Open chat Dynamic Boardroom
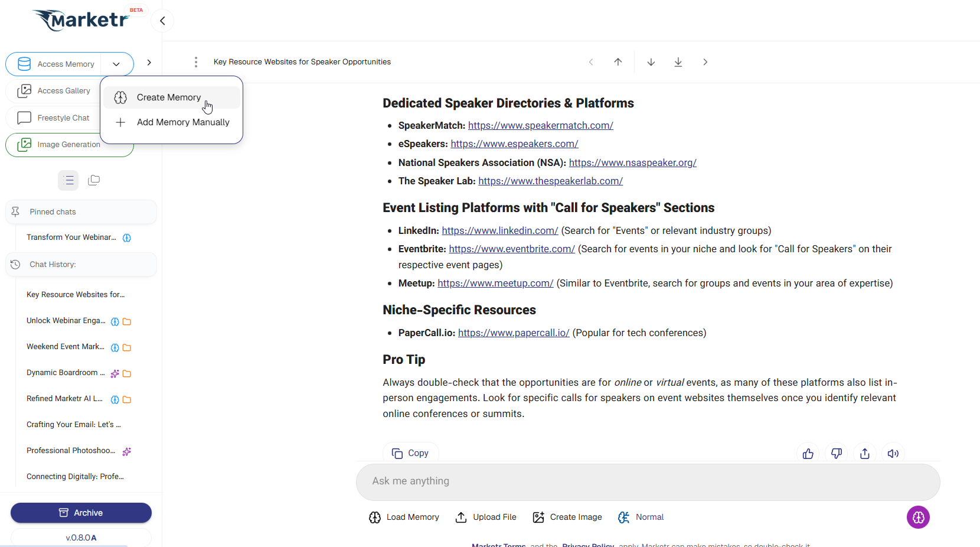The image size is (980, 547). 66,373
